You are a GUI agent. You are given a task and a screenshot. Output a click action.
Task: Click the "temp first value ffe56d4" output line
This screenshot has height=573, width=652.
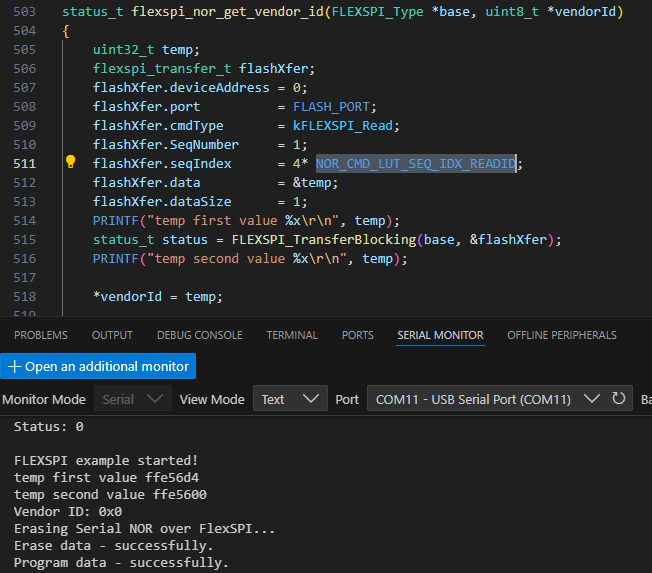(106, 478)
